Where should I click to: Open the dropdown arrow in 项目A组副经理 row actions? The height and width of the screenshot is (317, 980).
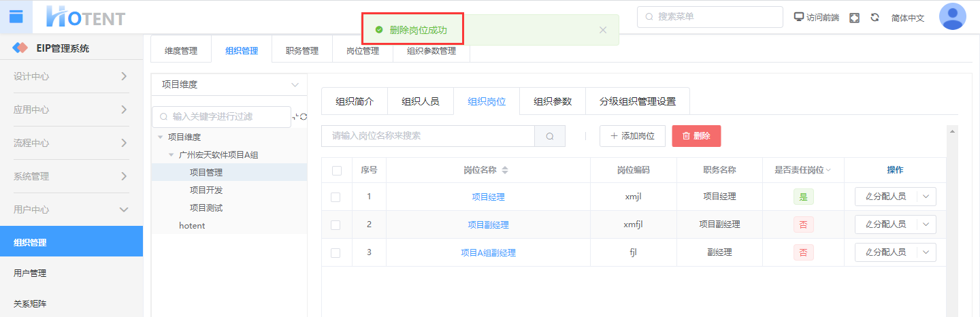[926, 252]
